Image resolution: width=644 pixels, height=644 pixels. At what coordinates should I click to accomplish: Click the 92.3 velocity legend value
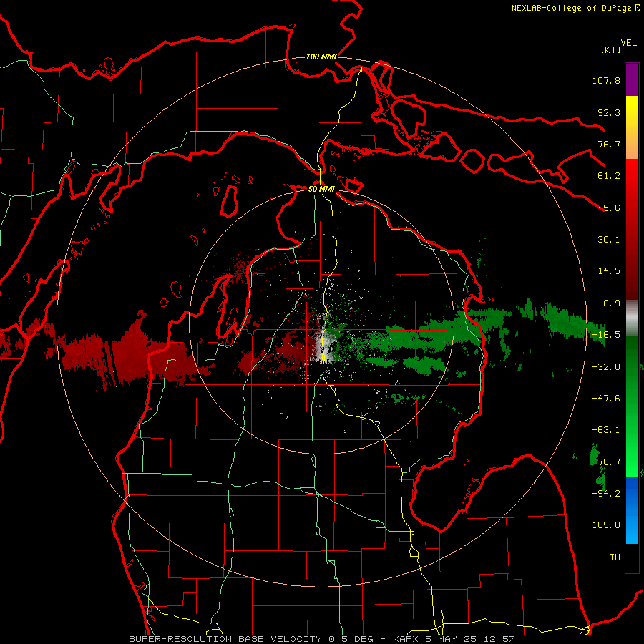click(x=609, y=112)
